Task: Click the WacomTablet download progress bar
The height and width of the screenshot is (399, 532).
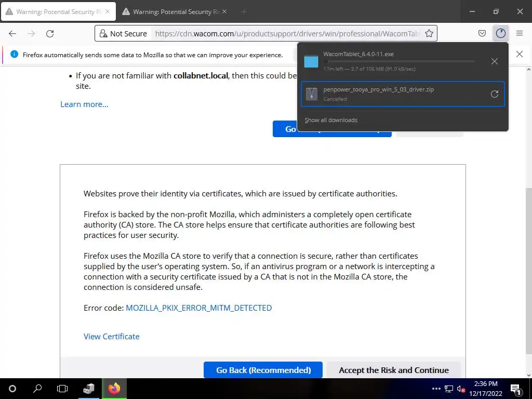Action: [x=398, y=61]
